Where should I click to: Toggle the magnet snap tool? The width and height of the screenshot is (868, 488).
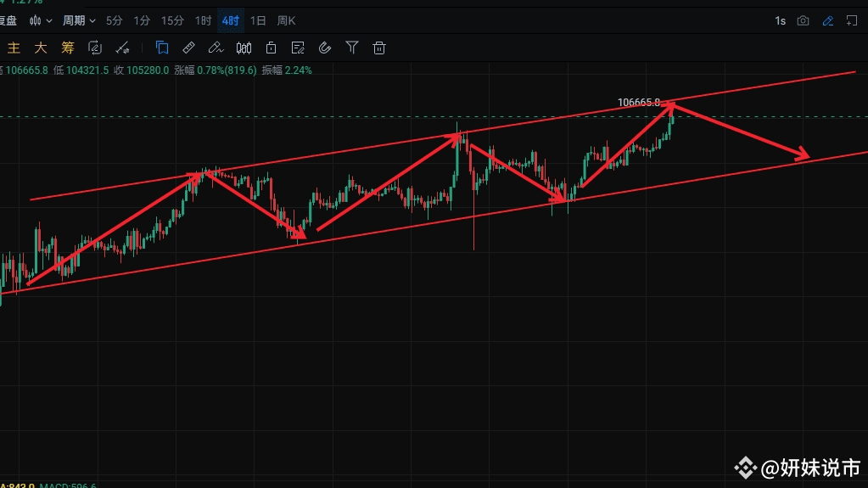pyautogui.click(x=325, y=48)
